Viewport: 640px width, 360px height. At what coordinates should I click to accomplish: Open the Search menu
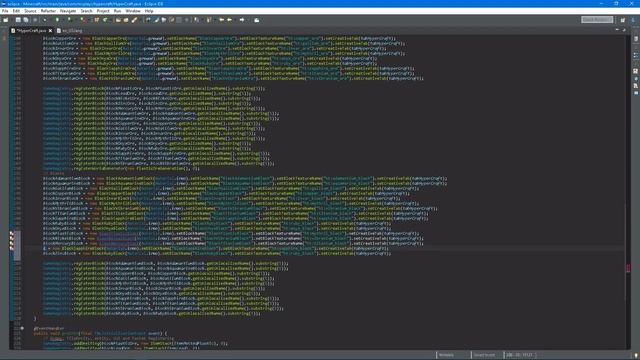tap(86, 11)
